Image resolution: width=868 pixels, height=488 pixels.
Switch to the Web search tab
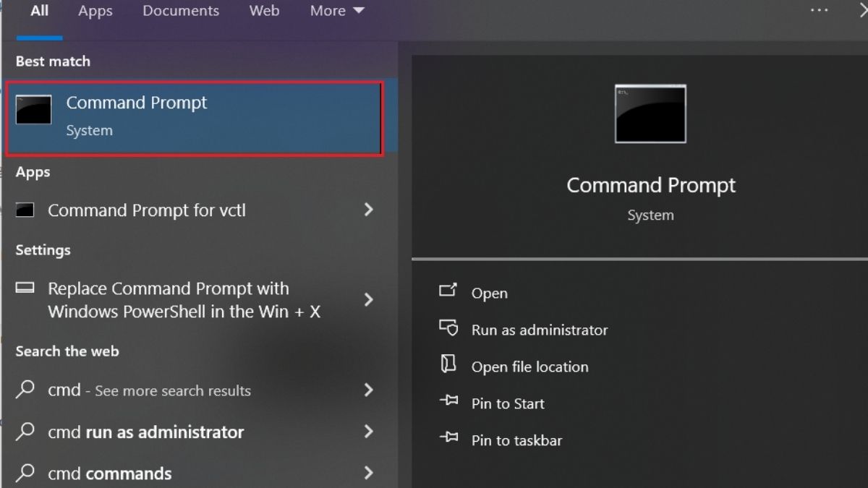(264, 11)
